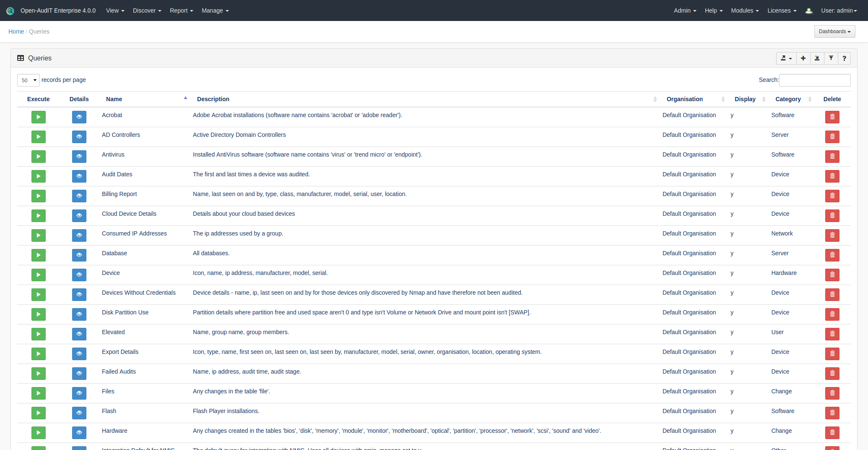868x450 pixels.
Task: Open the Discover menu
Action: point(146,10)
